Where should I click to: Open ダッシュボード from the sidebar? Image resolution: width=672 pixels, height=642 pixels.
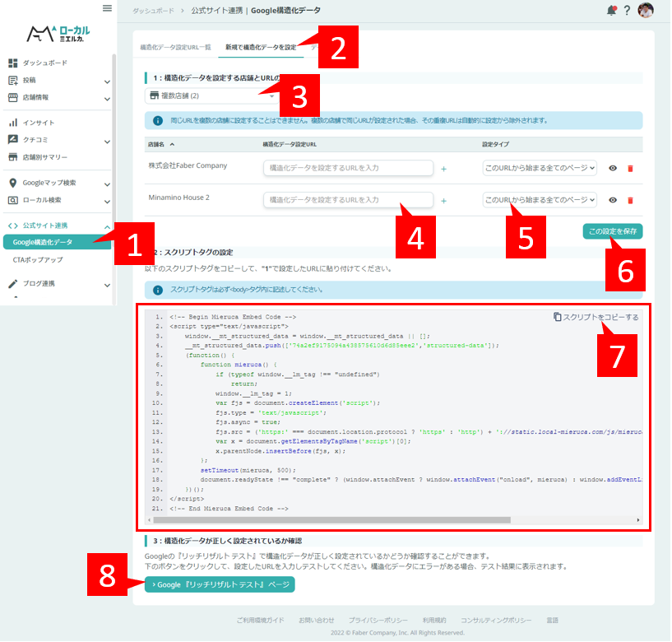coord(44,63)
